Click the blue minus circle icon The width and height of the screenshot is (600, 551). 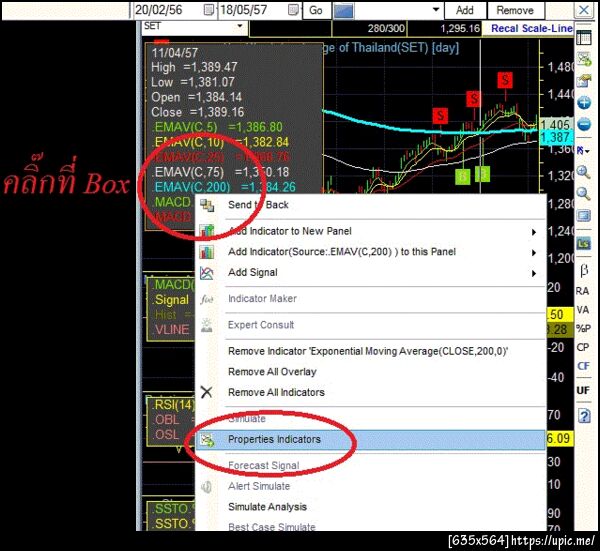(584, 124)
